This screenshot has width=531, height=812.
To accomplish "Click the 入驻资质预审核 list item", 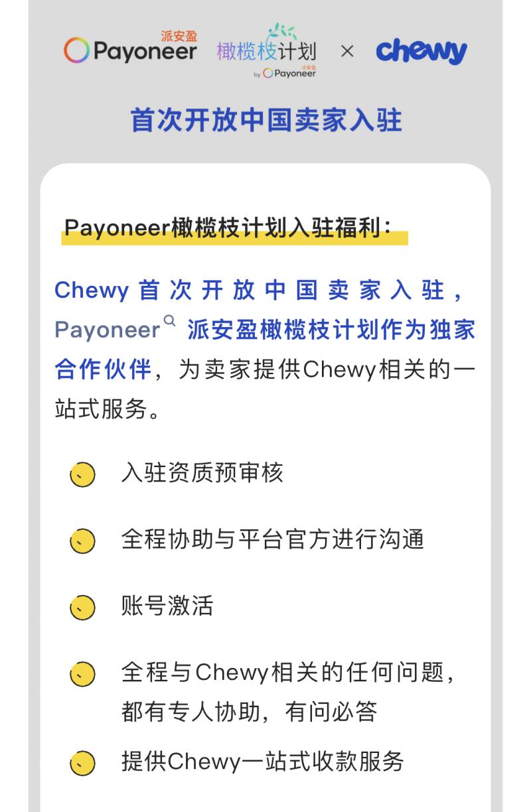I will (x=202, y=473).
